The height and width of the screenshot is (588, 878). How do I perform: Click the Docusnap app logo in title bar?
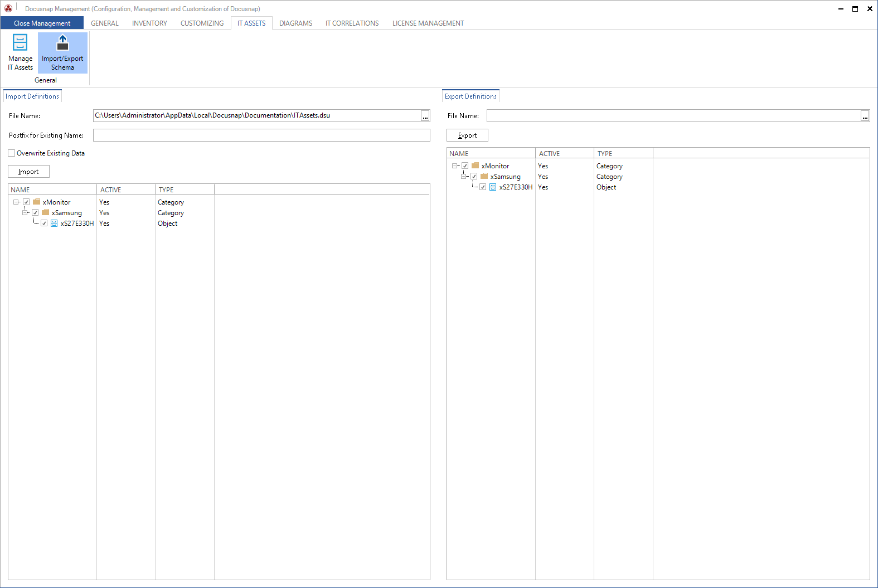[8, 8]
